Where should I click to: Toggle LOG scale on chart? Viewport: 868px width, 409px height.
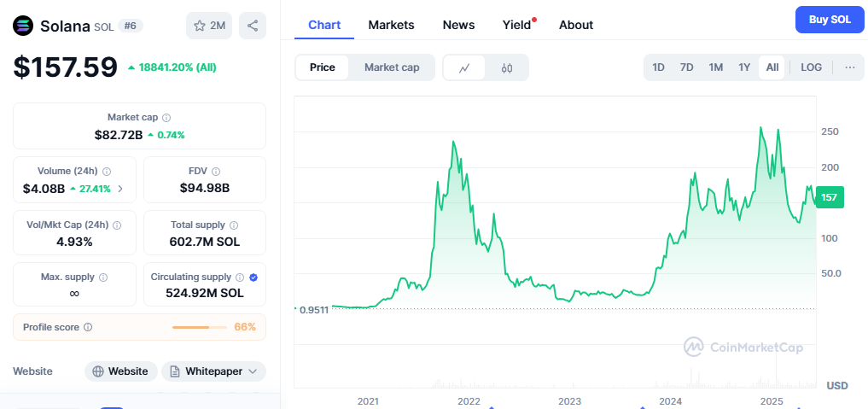pyautogui.click(x=811, y=67)
